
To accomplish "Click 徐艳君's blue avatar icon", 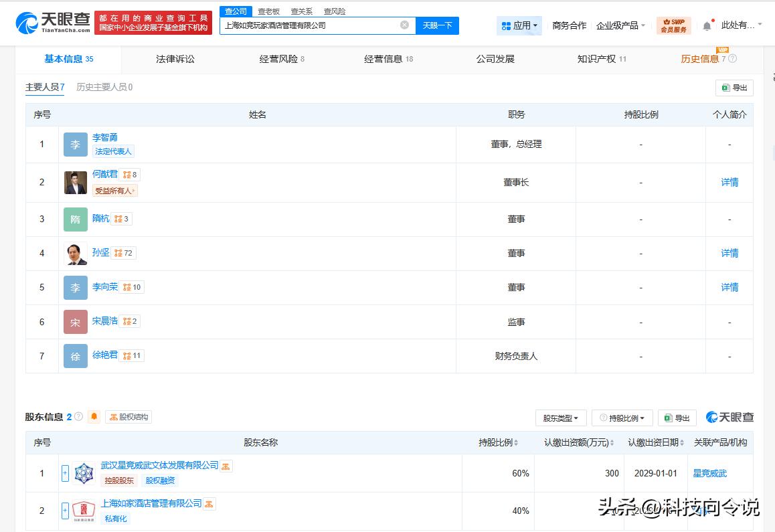I will click(76, 357).
